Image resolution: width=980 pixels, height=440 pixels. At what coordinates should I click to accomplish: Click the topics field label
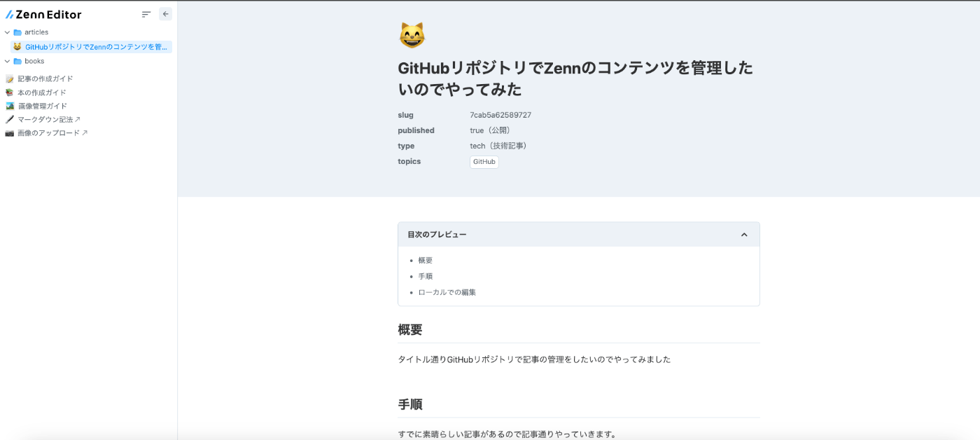[x=409, y=161]
